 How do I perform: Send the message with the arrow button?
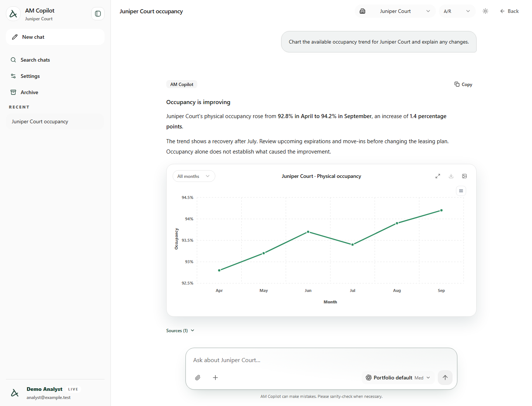pyautogui.click(x=445, y=378)
